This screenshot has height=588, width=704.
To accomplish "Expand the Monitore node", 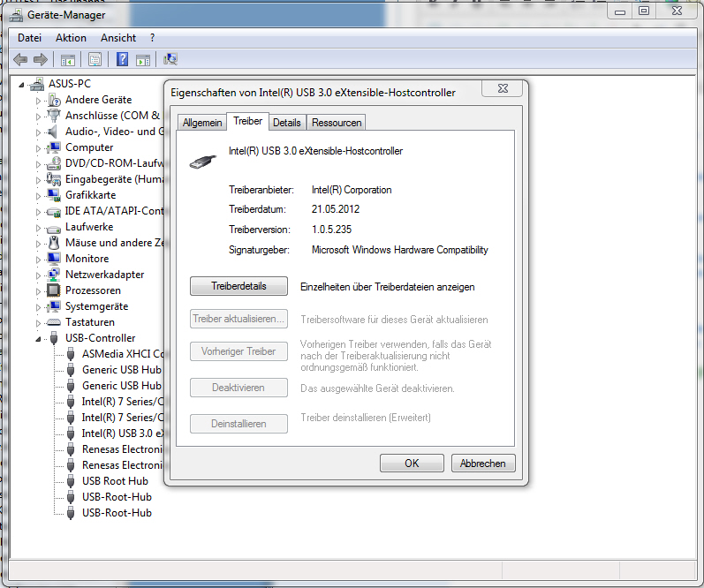I will (38, 260).
